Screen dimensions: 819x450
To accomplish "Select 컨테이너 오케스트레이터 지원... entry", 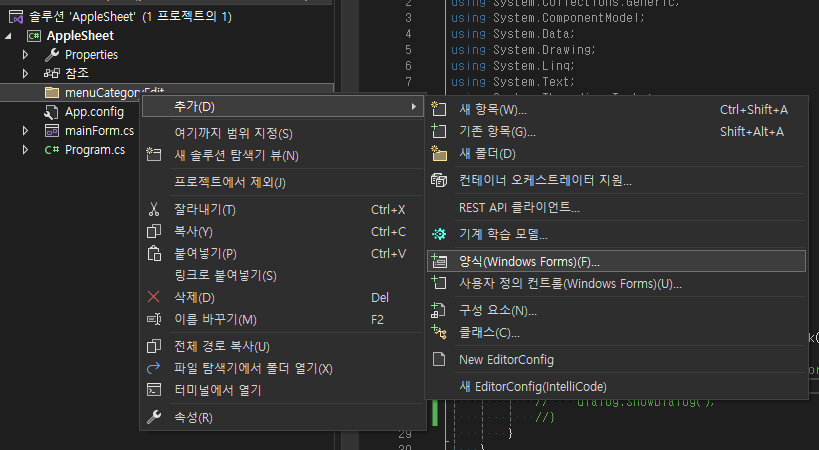I will point(616,180).
